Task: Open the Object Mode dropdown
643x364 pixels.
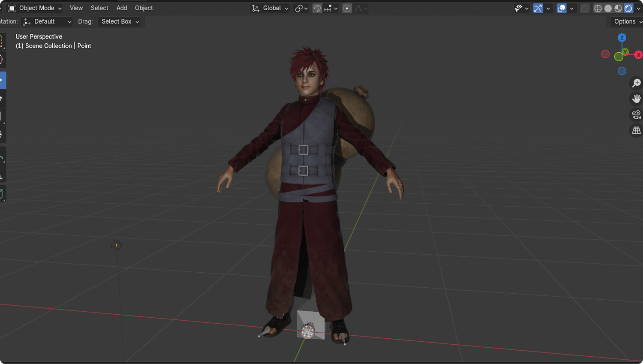Action: pyautogui.click(x=35, y=8)
